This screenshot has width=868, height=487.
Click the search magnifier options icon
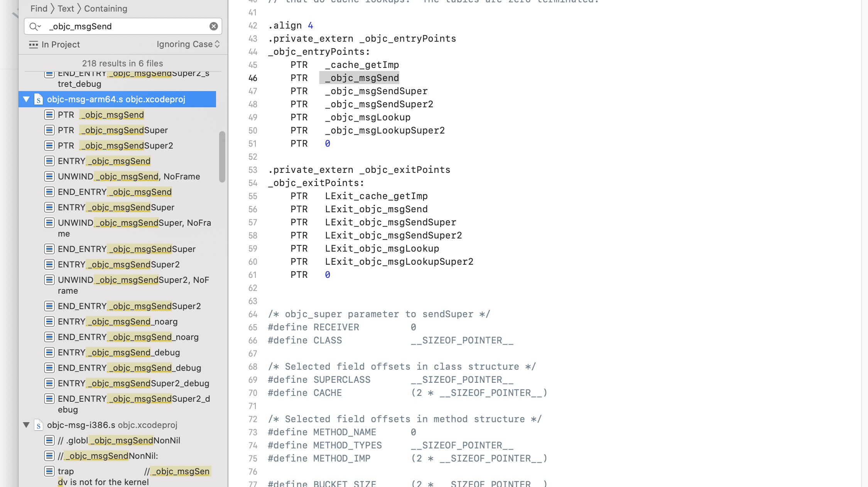pos(35,26)
